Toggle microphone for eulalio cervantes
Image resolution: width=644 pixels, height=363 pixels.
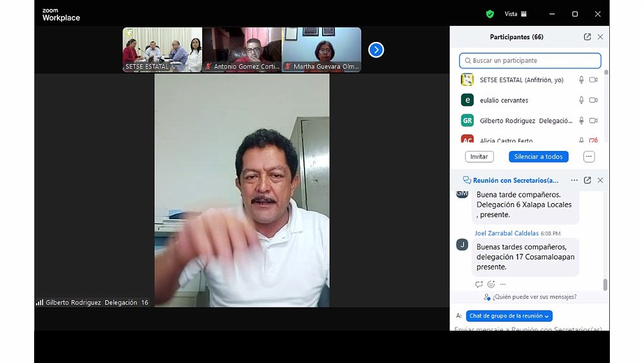[x=581, y=100]
